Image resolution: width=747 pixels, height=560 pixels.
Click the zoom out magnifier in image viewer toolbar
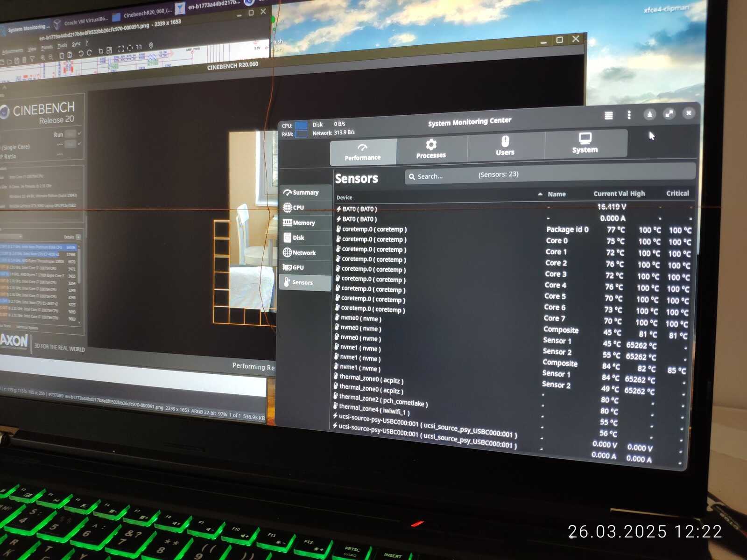click(x=50, y=57)
